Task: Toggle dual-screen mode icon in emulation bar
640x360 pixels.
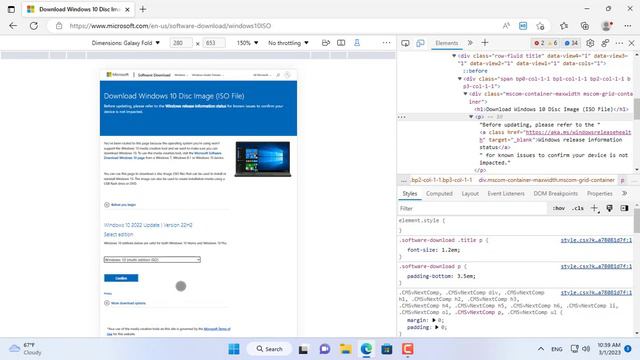Action: [341, 43]
